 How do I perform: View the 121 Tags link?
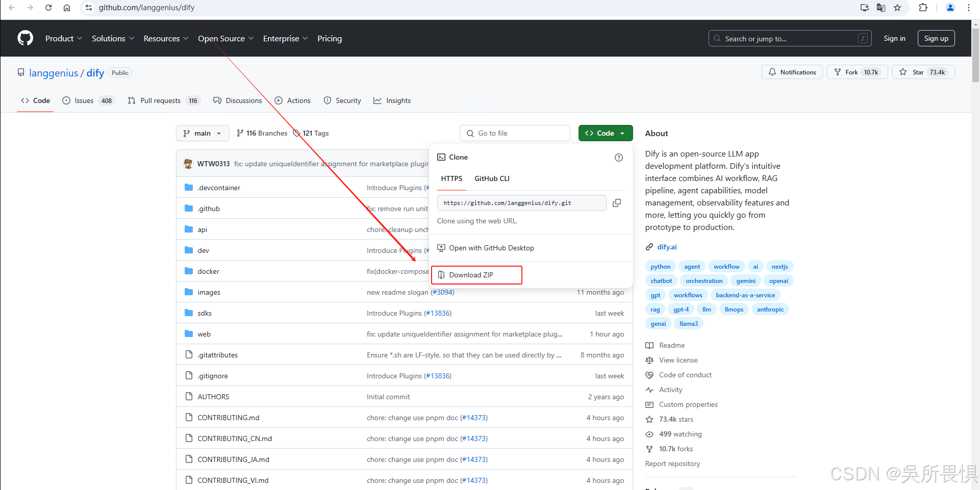tap(311, 133)
